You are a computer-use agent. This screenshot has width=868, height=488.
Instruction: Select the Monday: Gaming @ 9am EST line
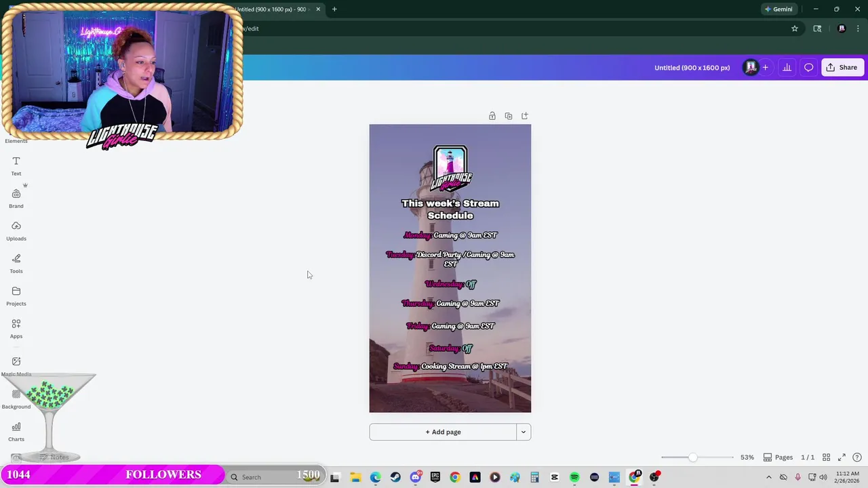(450, 235)
